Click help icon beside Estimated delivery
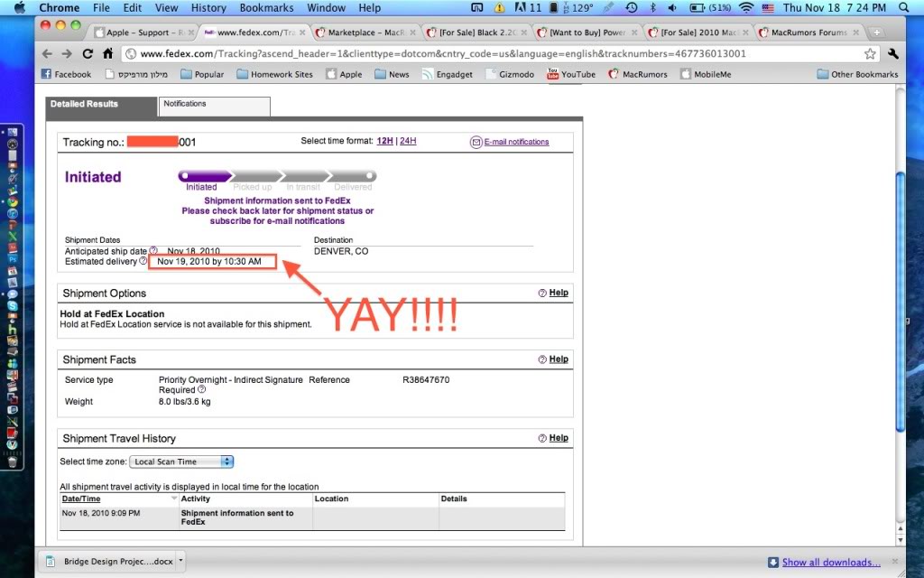The image size is (924, 578). (x=143, y=261)
